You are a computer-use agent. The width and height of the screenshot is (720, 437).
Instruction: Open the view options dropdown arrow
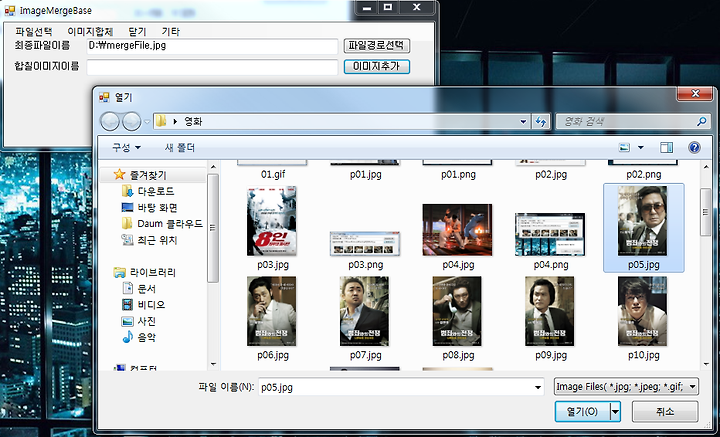[641, 148]
